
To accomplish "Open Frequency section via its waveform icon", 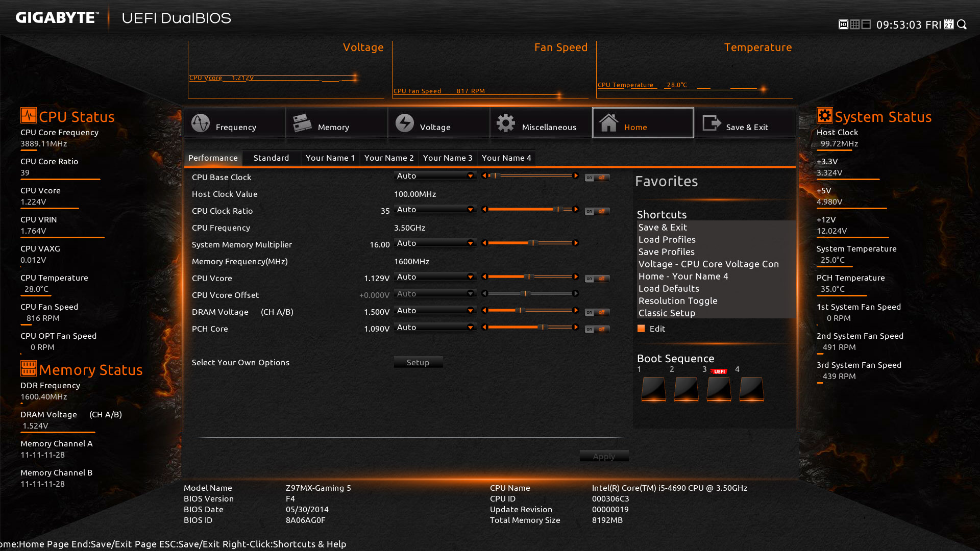I will (201, 123).
